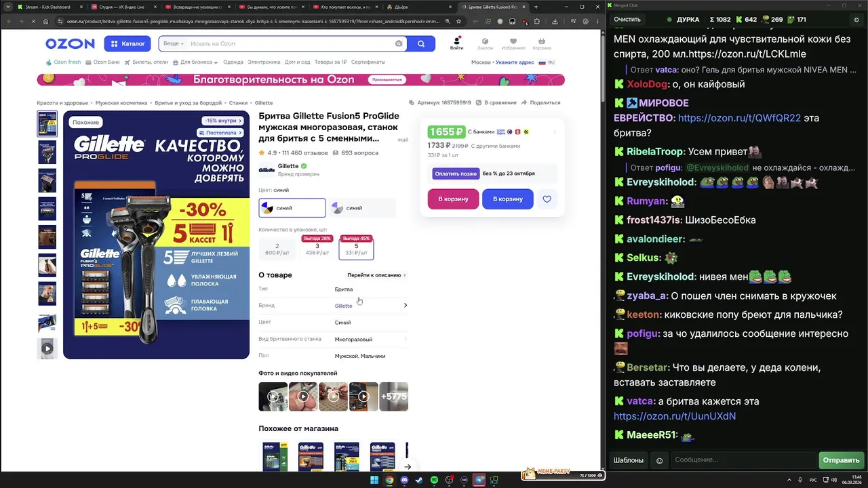Screen dimensions: 868x488
Task: Select the second синий color variant
Action: tap(362, 208)
